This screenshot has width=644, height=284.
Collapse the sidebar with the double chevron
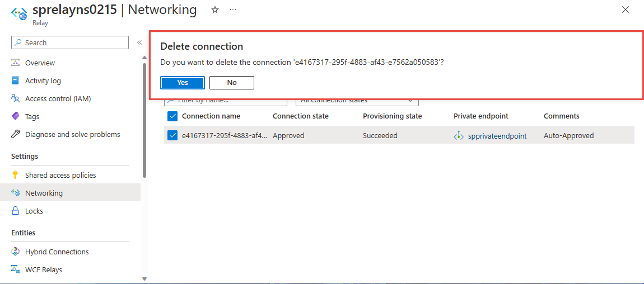pyautogui.click(x=139, y=42)
